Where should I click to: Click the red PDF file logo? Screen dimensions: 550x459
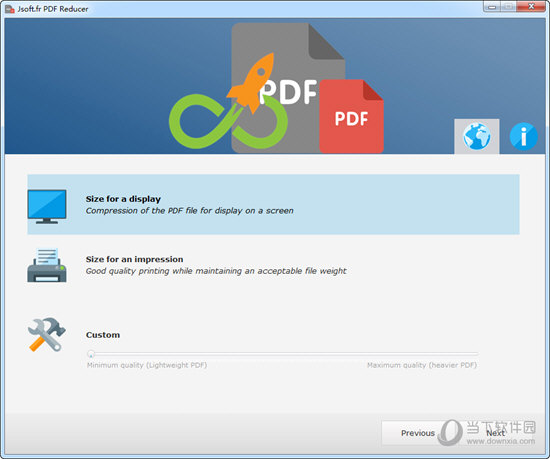point(351,116)
